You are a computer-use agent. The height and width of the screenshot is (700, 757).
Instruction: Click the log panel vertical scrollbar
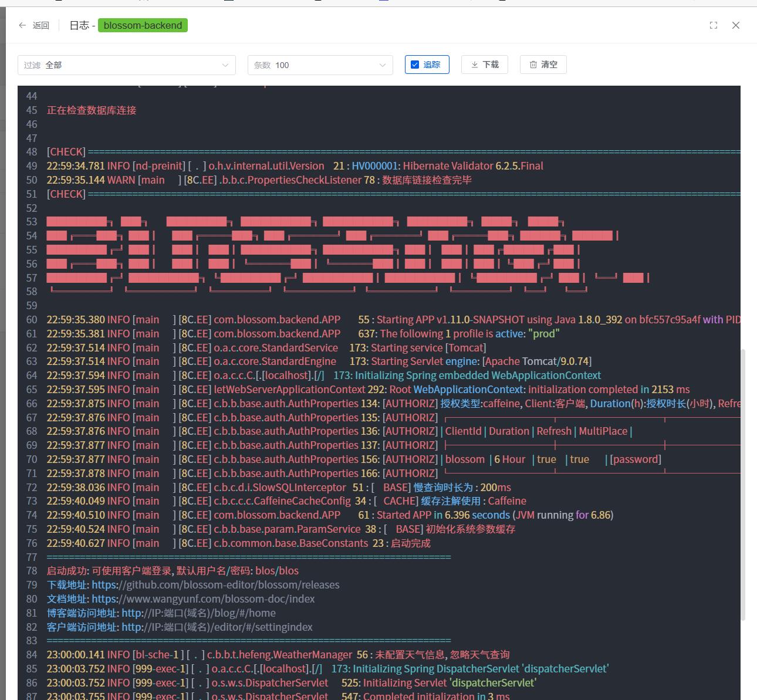[743, 485]
